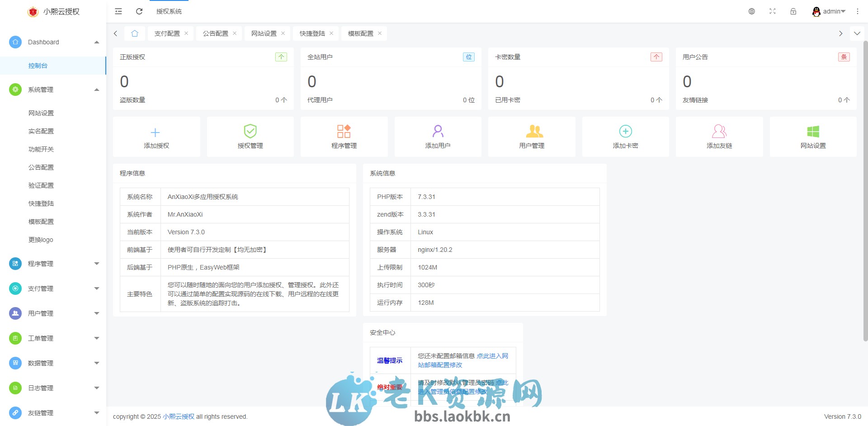Collapse the Dashboard section in sidebar

point(96,42)
